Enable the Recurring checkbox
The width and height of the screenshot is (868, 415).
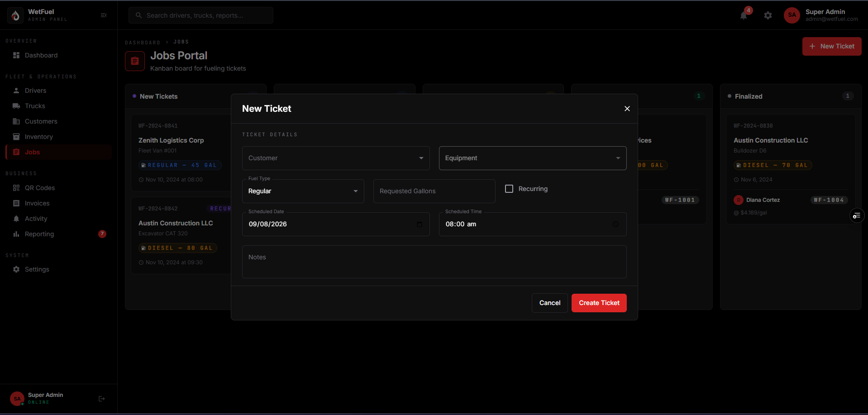point(509,189)
